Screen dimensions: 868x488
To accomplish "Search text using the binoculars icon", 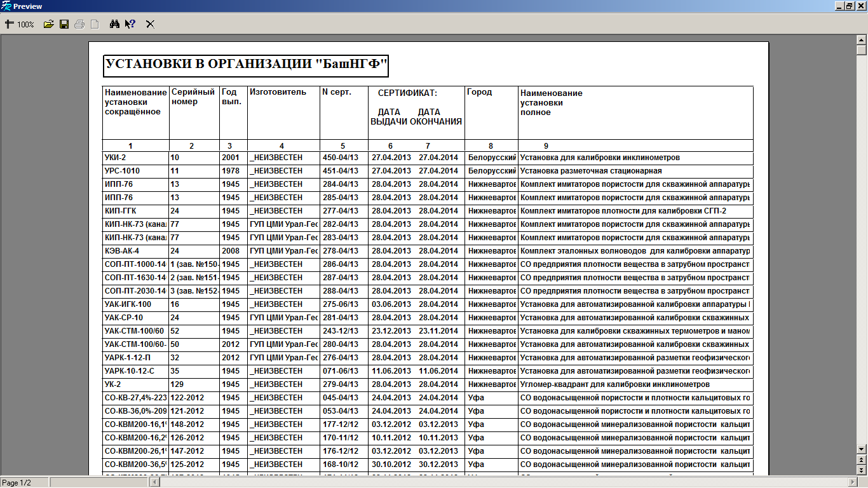I will (115, 24).
